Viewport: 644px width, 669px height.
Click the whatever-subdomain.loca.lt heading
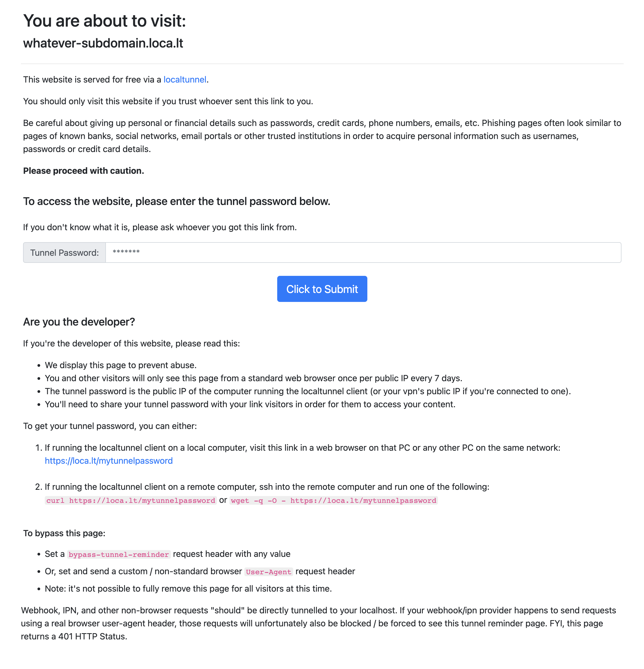point(103,43)
